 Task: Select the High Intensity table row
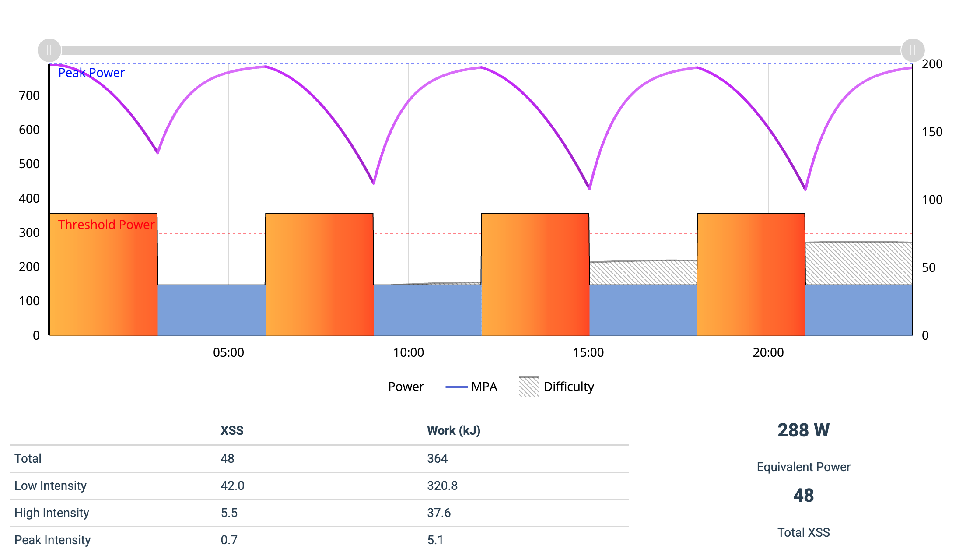click(52, 513)
